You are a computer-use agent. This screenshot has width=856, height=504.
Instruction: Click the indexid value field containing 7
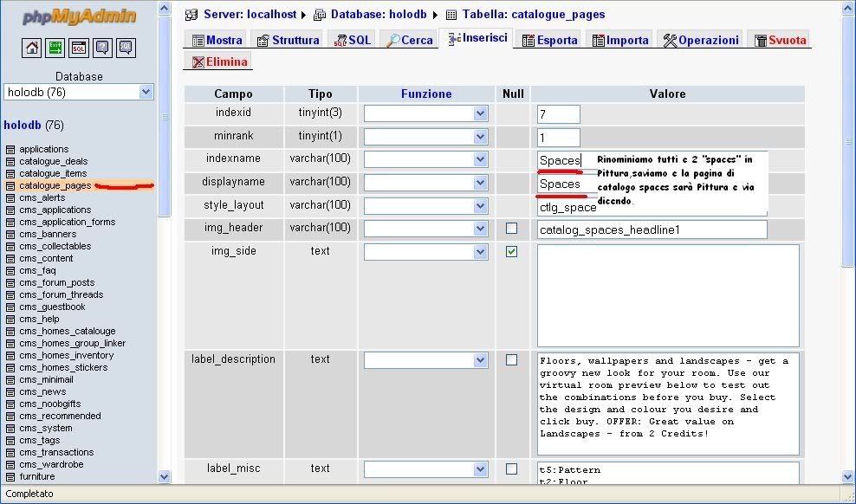point(559,114)
